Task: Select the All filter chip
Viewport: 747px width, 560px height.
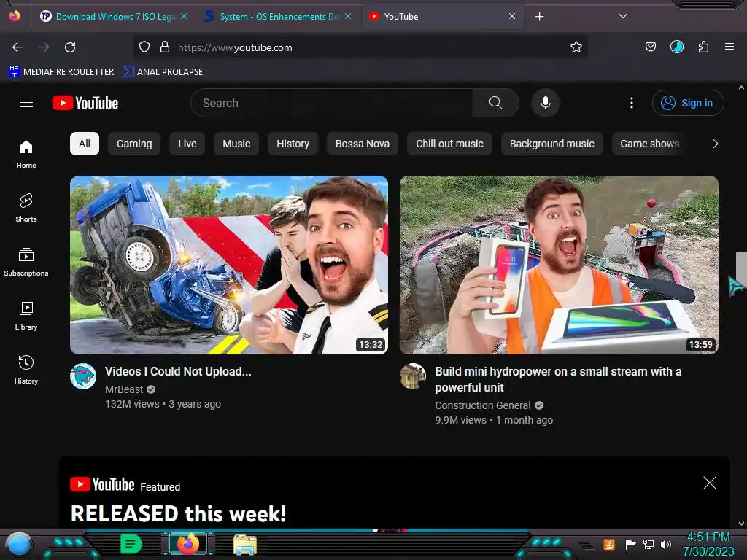Action: tap(85, 144)
